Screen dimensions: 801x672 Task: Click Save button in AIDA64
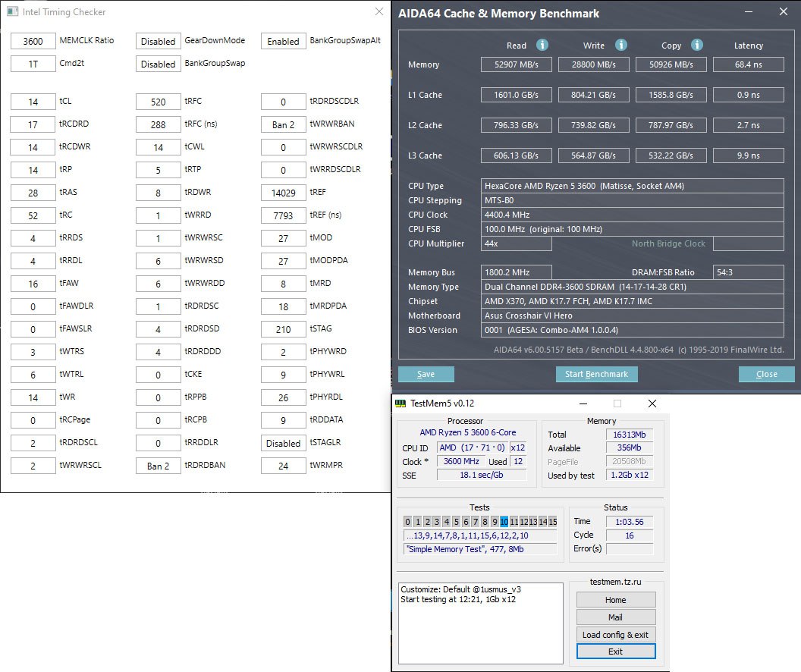coord(426,374)
